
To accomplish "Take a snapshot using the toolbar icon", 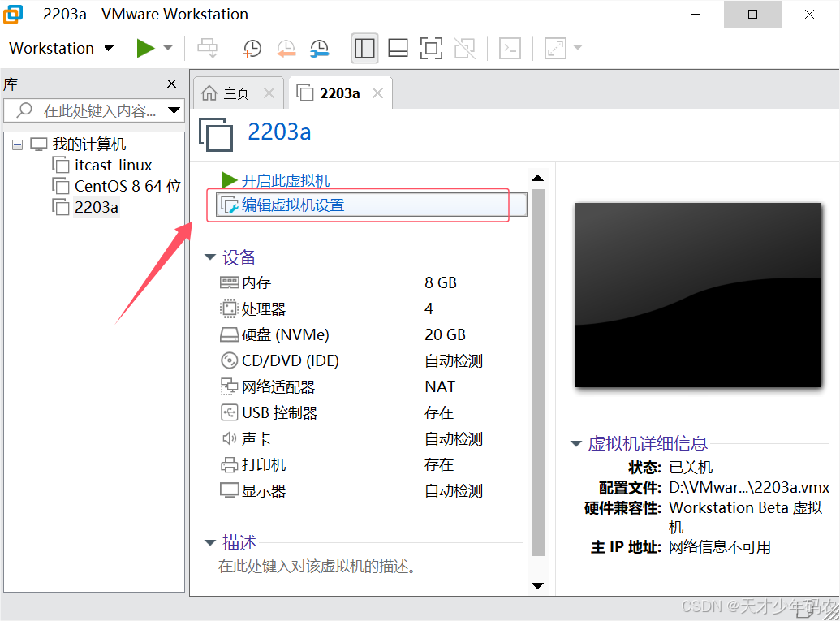I will pos(252,49).
